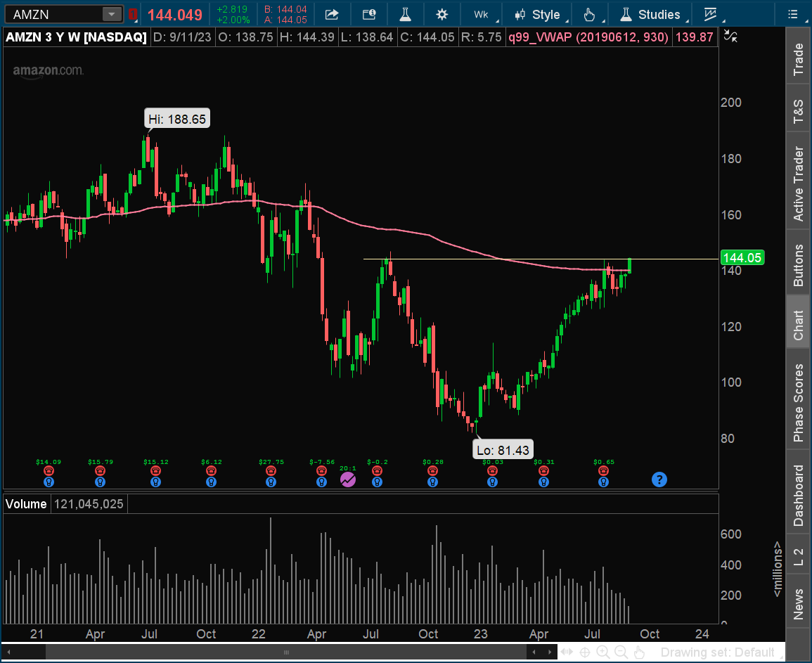Click the earnings phone icon for $14.09
Image resolution: width=812 pixels, height=663 pixels.
(x=49, y=471)
